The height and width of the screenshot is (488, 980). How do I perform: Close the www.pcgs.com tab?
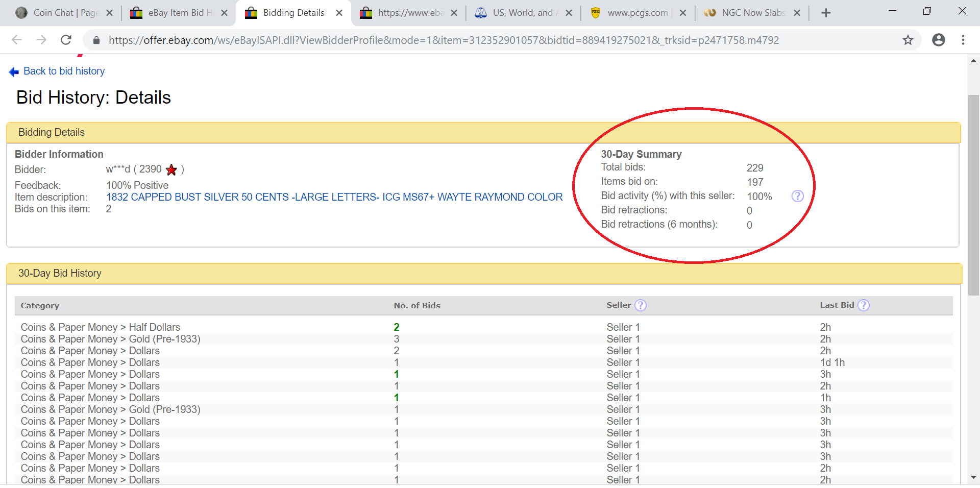[x=683, y=13]
